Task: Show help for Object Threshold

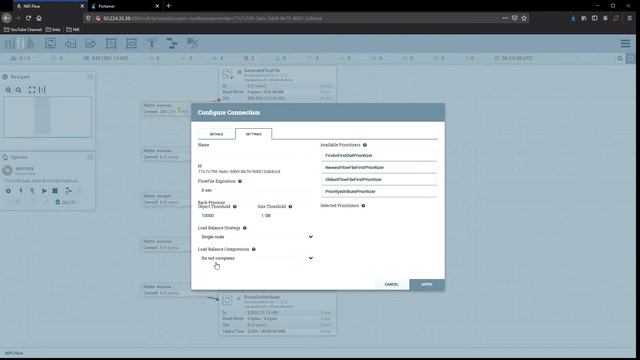Action: (x=235, y=207)
